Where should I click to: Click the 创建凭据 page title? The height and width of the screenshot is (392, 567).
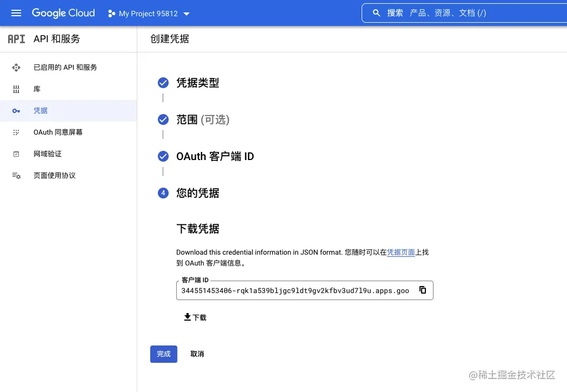170,39
